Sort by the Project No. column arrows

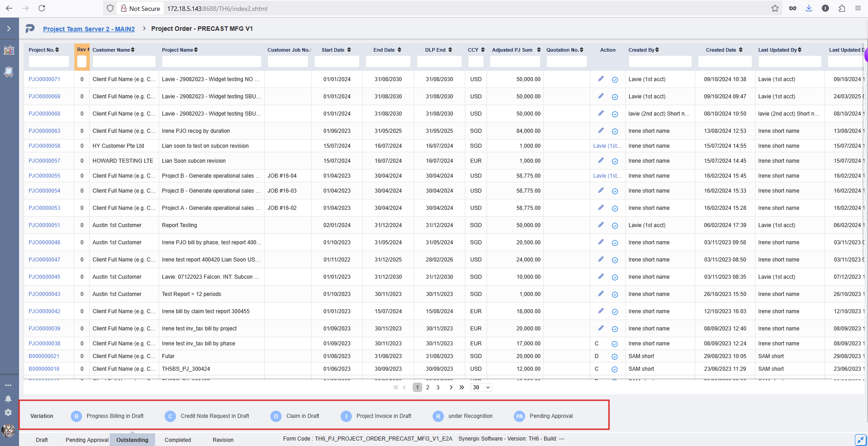(57, 50)
